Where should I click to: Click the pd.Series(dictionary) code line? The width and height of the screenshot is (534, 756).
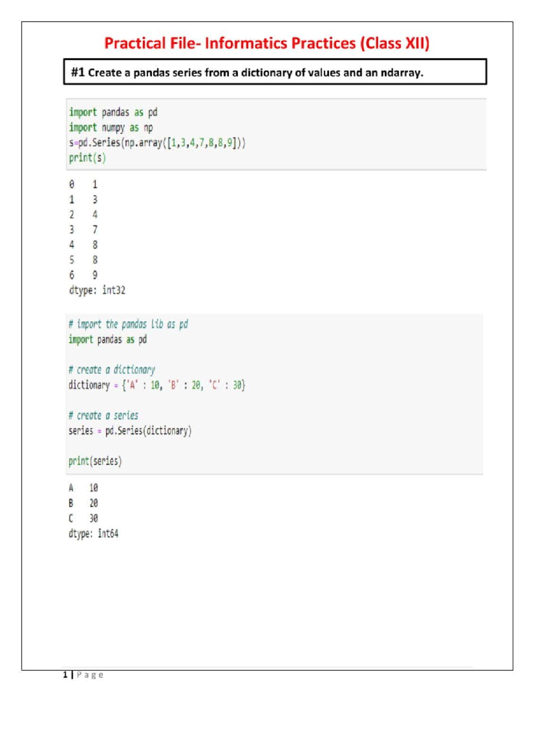pyautogui.click(x=130, y=431)
